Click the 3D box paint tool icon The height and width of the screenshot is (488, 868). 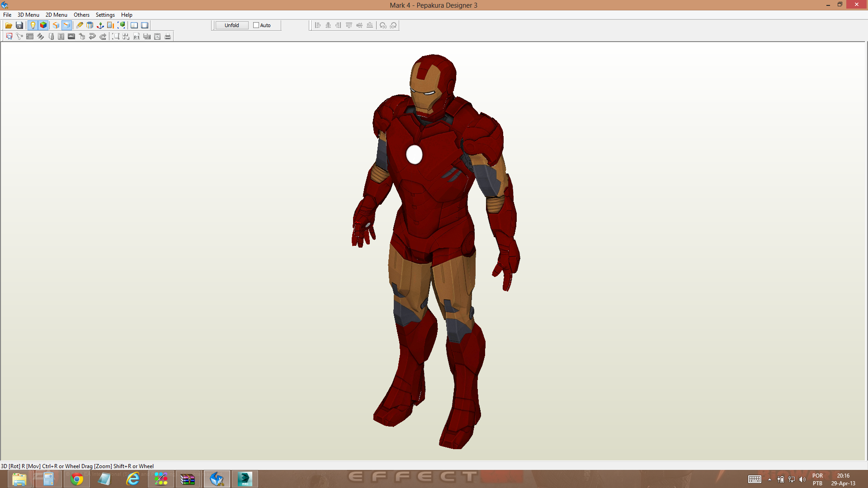click(82, 37)
